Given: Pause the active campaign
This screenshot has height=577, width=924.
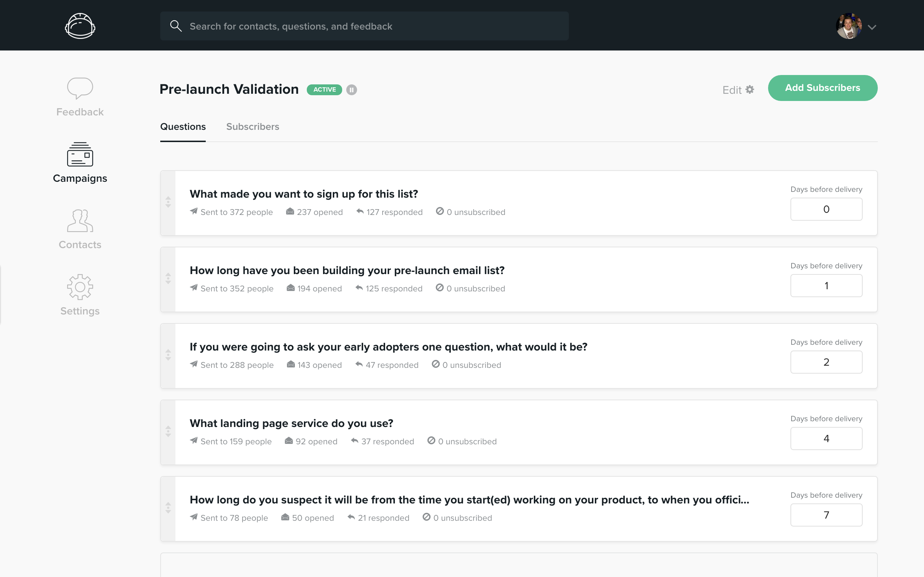Looking at the screenshot, I should pyautogui.click(x=351, y=90).
